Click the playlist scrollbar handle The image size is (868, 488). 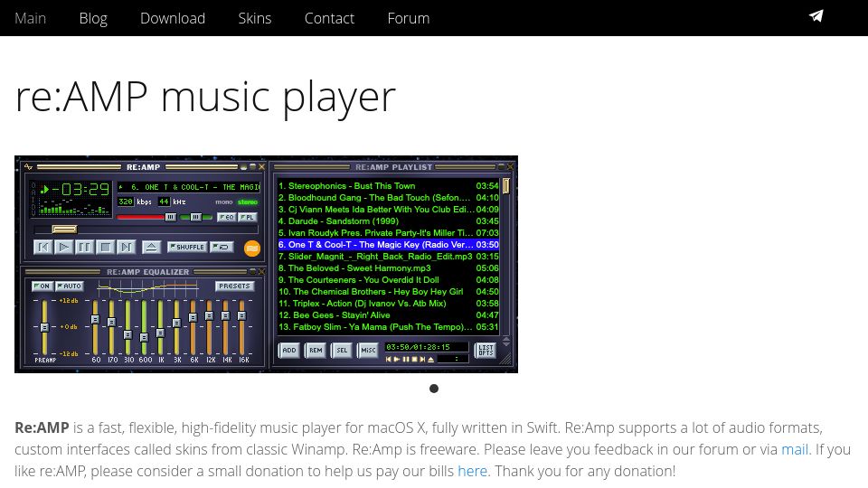click(505, 186)
